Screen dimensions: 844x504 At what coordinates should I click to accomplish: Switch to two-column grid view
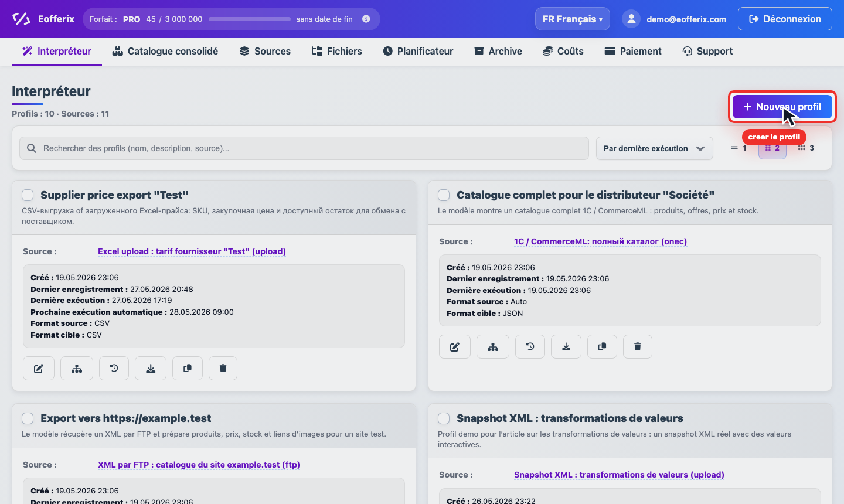(x=772, y=148)
